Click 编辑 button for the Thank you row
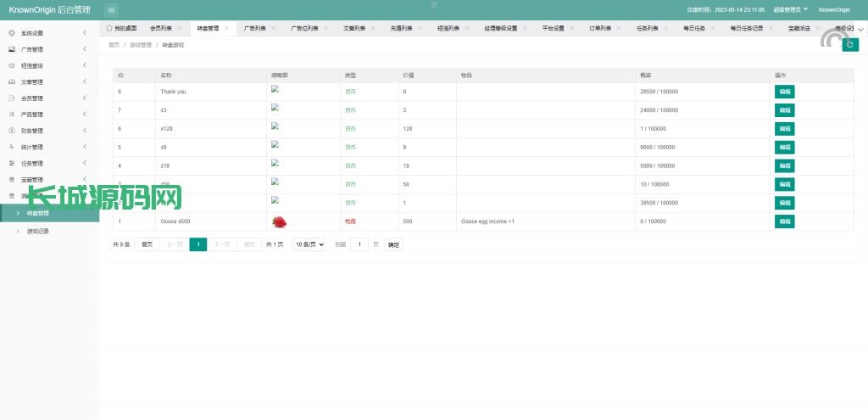 [x=784, y=92]
